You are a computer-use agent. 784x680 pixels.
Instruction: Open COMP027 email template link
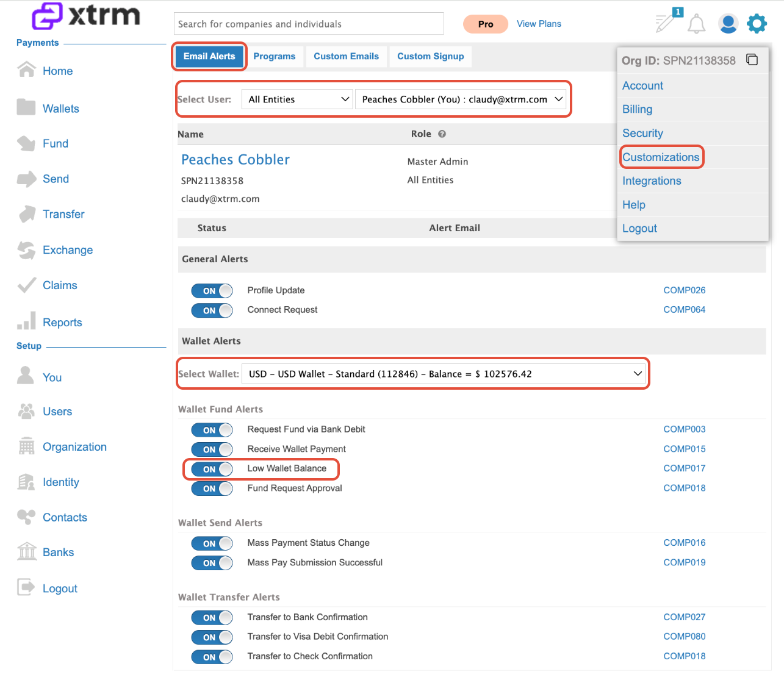tap(685, 617)
